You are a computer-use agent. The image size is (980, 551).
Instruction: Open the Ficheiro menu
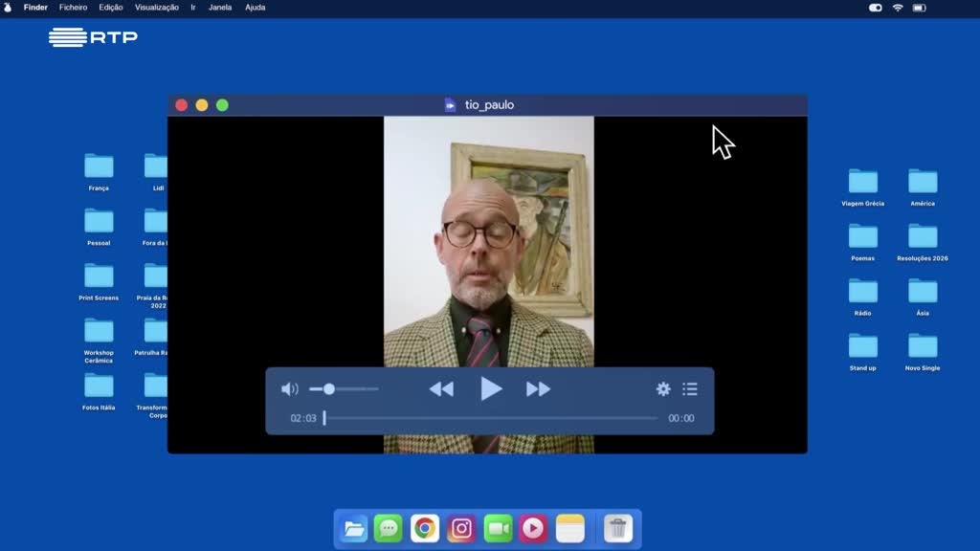coord(73,8)
